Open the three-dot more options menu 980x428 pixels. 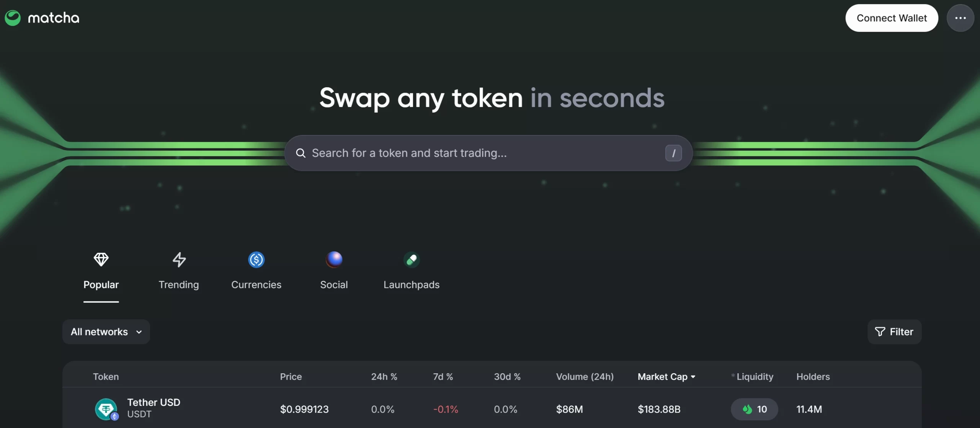(960, 18)
